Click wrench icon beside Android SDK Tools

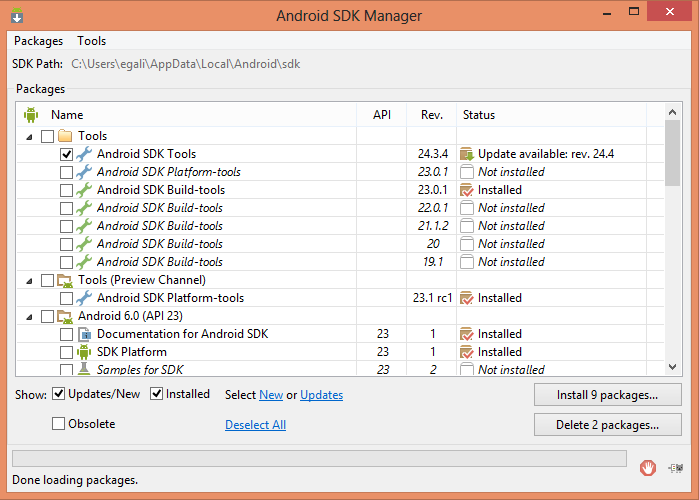click(x=84, y=154)
